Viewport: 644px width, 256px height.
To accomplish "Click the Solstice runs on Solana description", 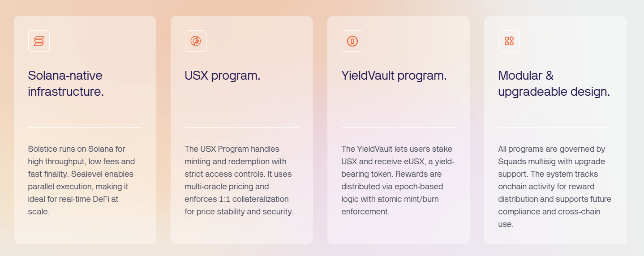I will 82,180.
